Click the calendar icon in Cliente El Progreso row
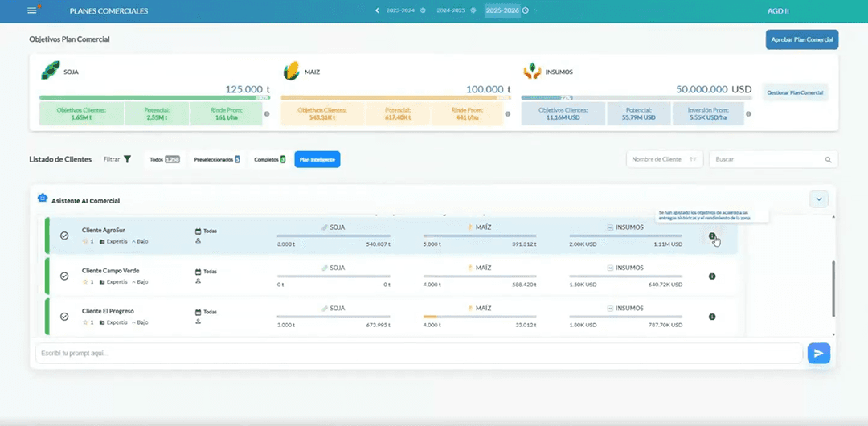This screenshot has width=868, height=426. [x=199, y=312]
